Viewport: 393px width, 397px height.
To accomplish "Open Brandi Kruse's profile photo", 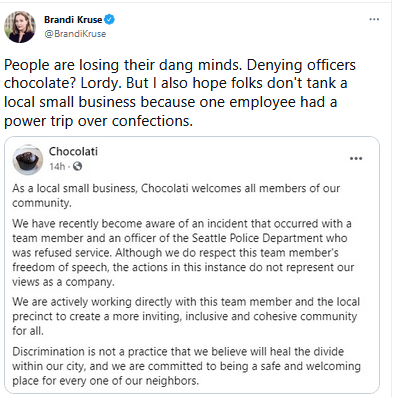I will (x=20, y=27).
